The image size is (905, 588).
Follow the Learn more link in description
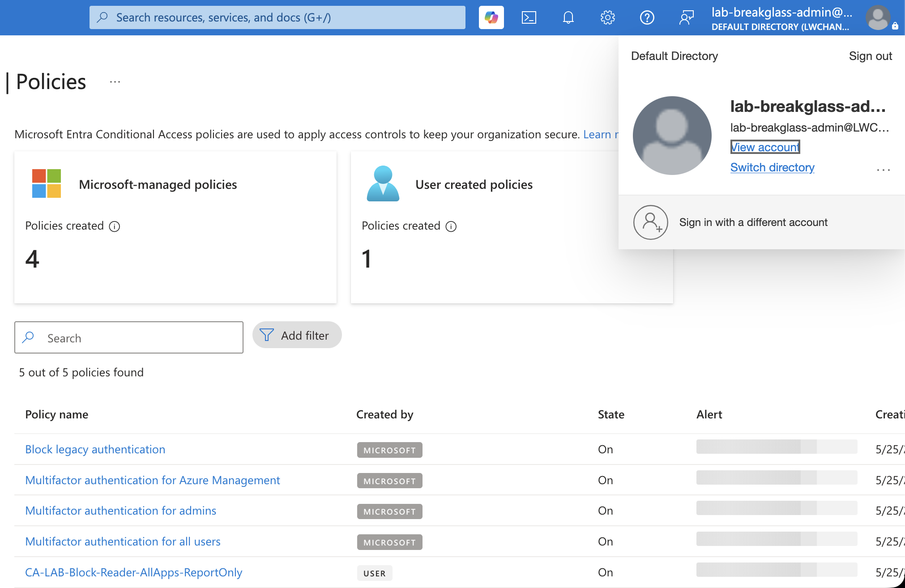point(601,134)
